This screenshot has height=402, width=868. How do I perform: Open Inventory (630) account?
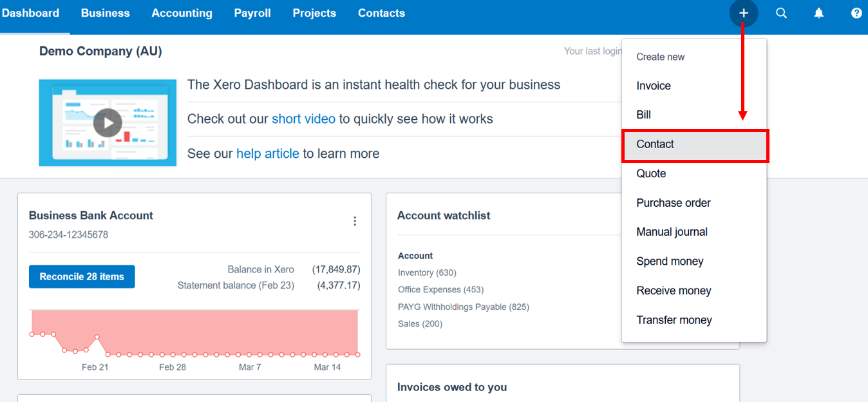427,273
